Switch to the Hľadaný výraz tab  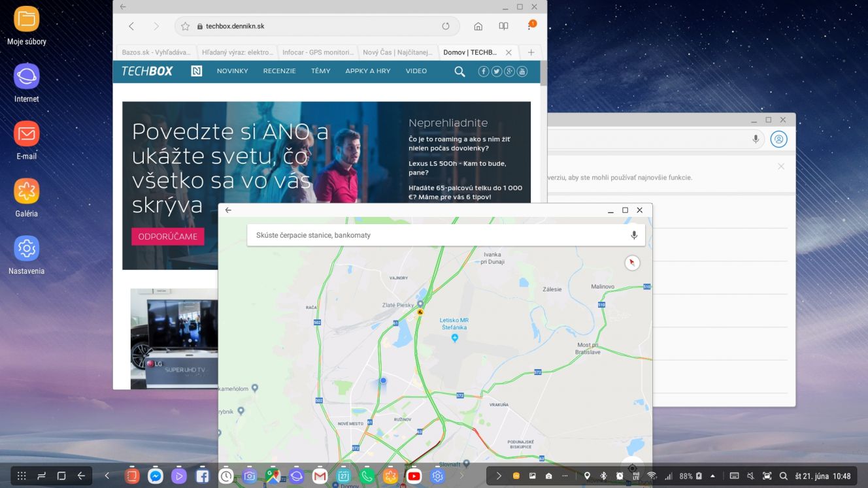click(x=237, y=52)
